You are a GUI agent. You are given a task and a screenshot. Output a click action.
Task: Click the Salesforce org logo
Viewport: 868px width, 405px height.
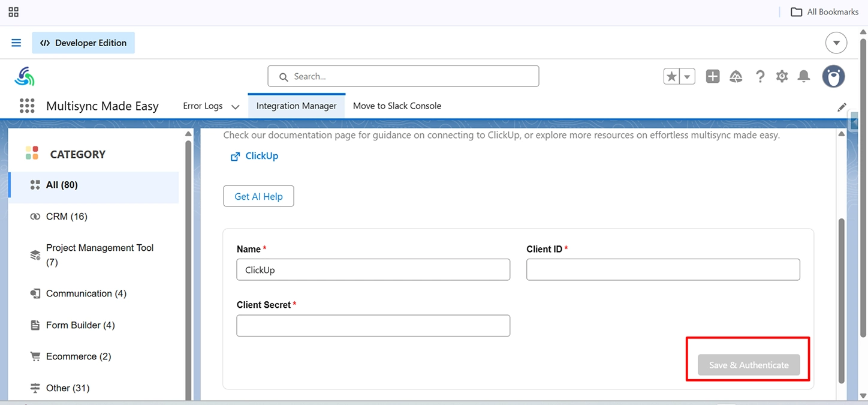pyautogui.click(x=25, y=76)
